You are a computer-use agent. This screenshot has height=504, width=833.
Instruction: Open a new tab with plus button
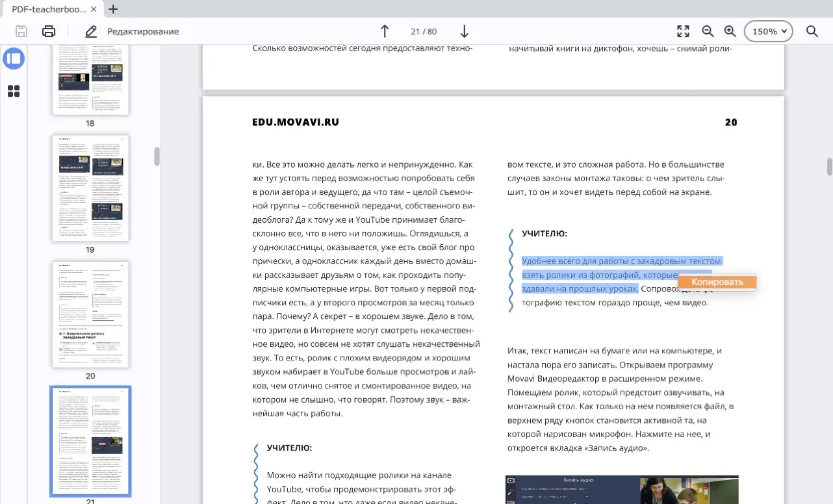click(x=113, y=9)
